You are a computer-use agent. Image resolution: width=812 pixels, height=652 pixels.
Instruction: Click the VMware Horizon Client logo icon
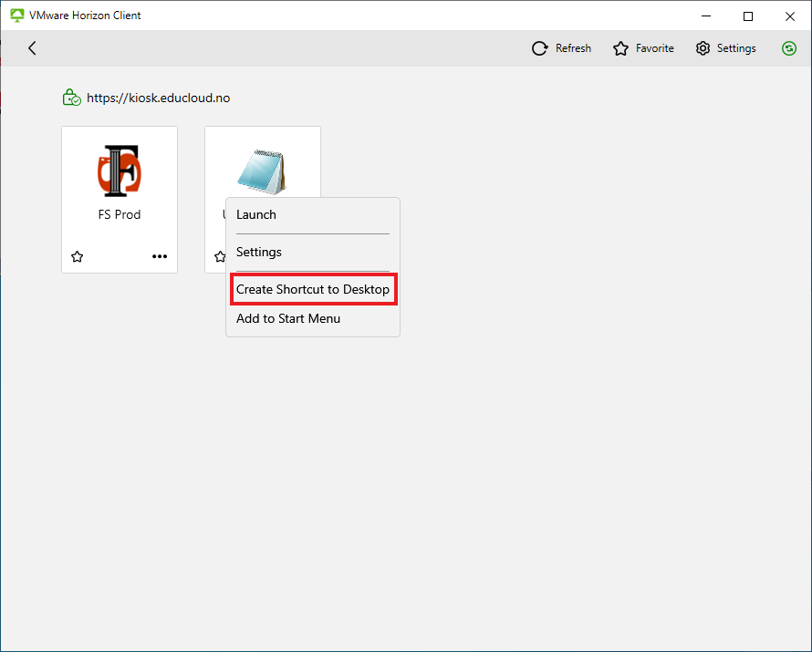17,16
